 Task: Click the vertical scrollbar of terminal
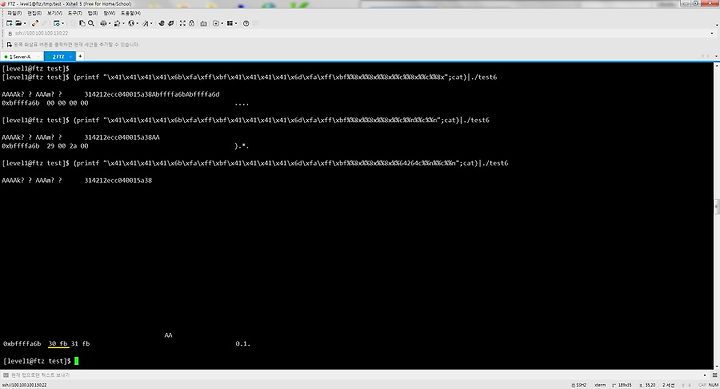717,216
